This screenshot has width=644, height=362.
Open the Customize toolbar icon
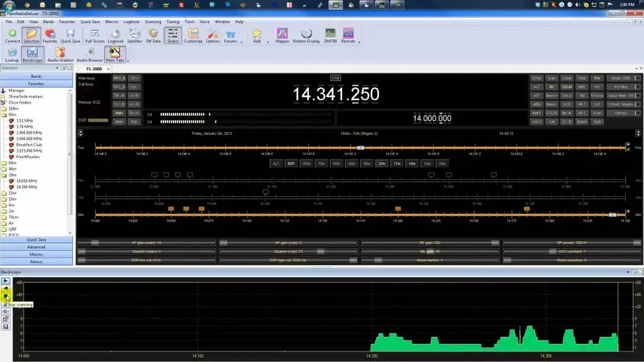pyautogui.click(x=193, y=35)
